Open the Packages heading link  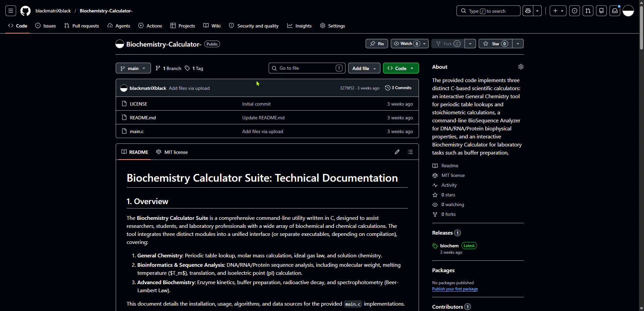[443, 270]
